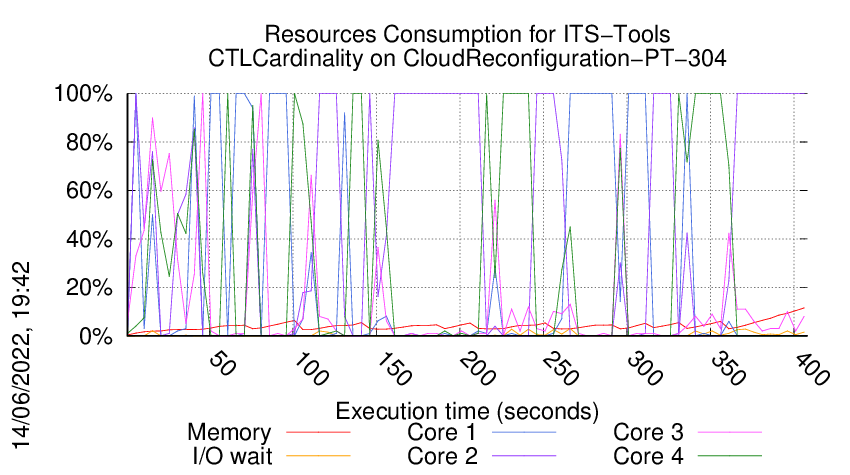
Task: Click the 60% y-axis label
Action: click(89, 191)
